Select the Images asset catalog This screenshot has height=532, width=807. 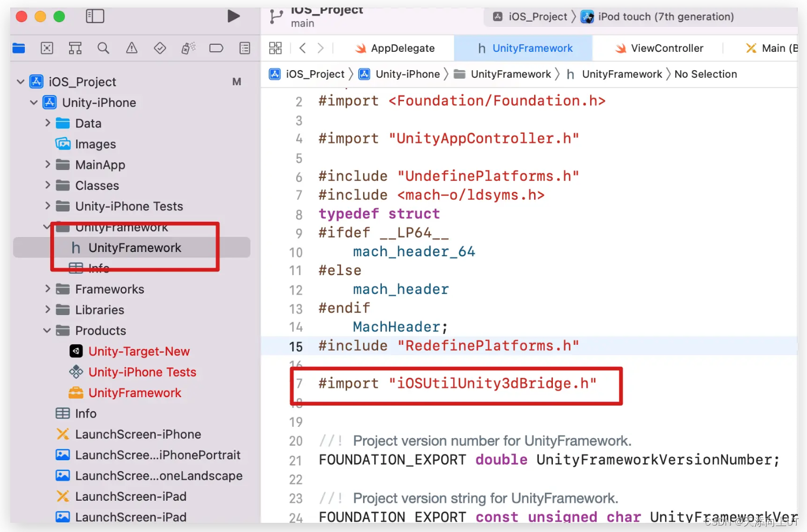click(x=86, y=144)
